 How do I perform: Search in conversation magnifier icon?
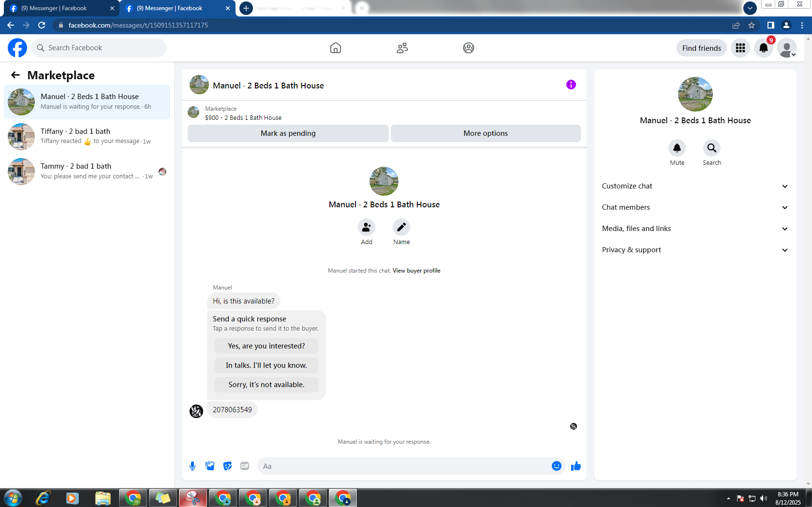coord(712,148)
